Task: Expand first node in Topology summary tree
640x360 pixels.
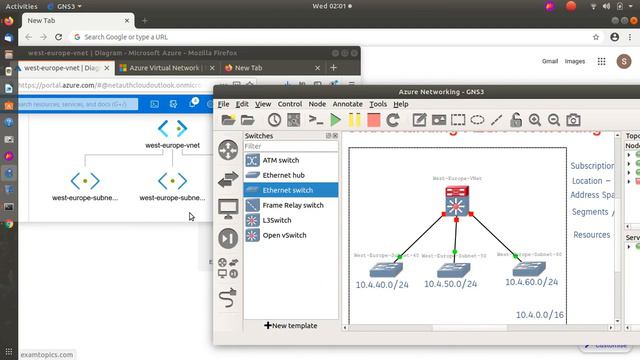Action: pos(629,155)
